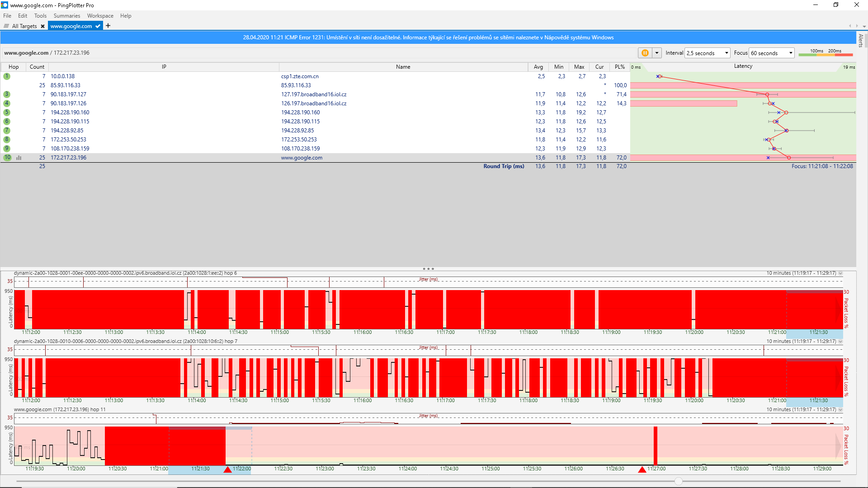868x488 pixels.
Task: Open the Interval 2,5 seconds combo box
Action: tap(708, 53)
